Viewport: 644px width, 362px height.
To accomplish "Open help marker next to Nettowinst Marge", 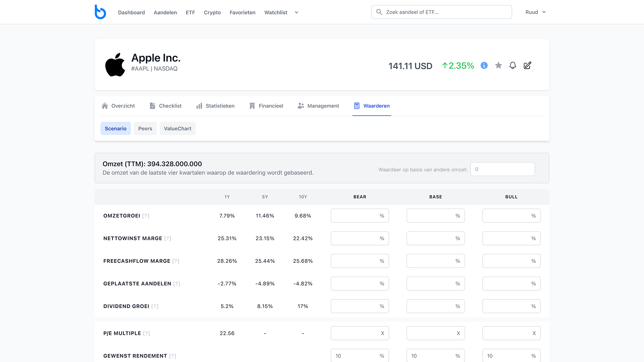I will [168, 239].
